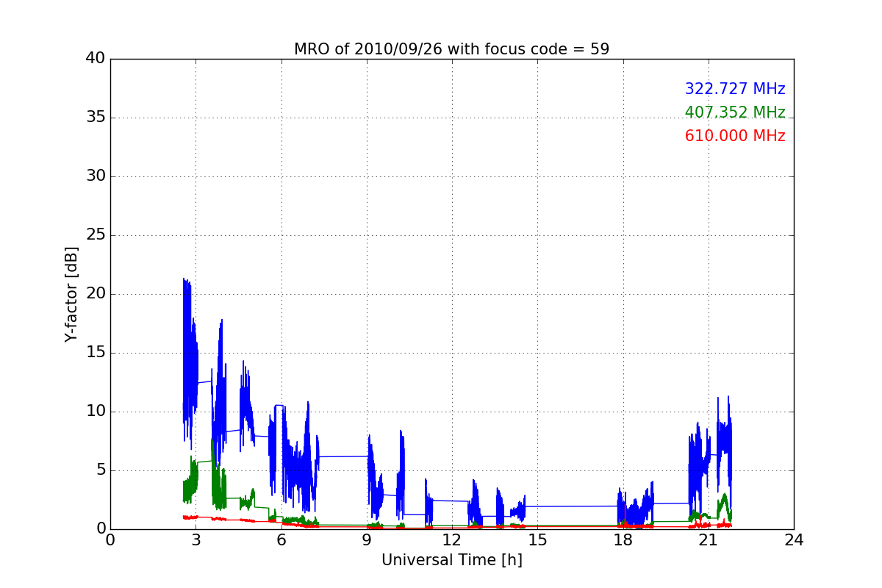Viewport: 882px width, 588px height.
Task: Click the x-axis tick label '3'
Action: (x=196, y=540)
